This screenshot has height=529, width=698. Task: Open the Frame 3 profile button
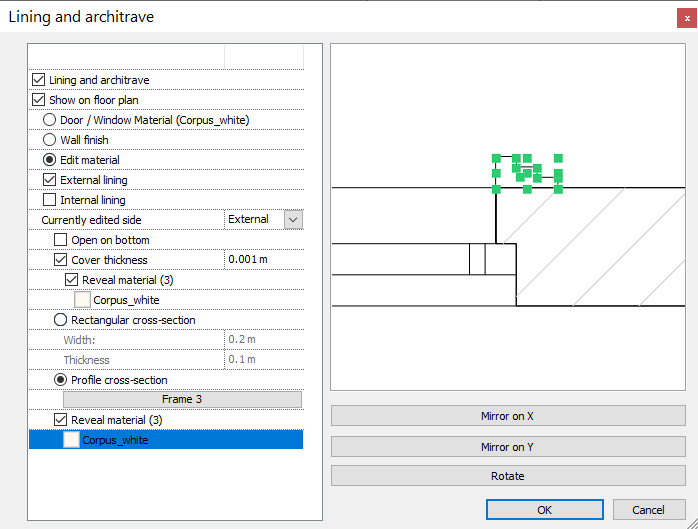coord(183,399)
